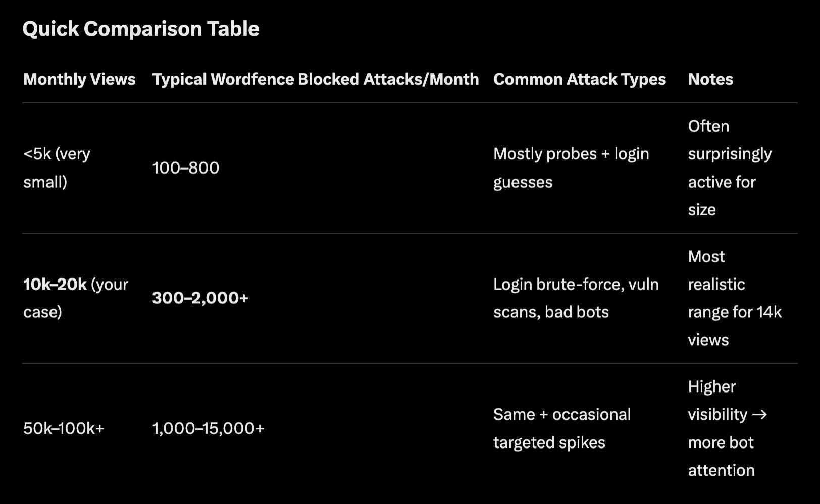This screenshot has height=504, width=820.
Task: Select the 100–800 attacks value
Action: (x=185, y=167)
